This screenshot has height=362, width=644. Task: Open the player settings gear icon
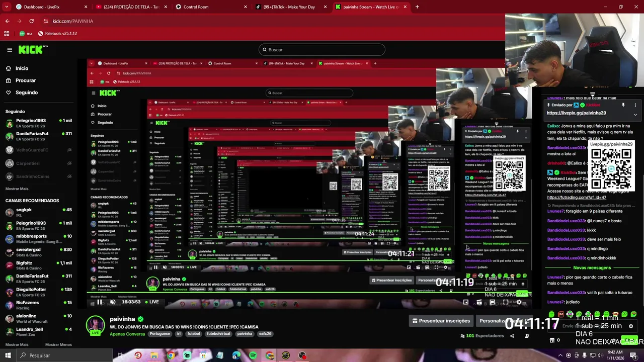tap(519, 302)
